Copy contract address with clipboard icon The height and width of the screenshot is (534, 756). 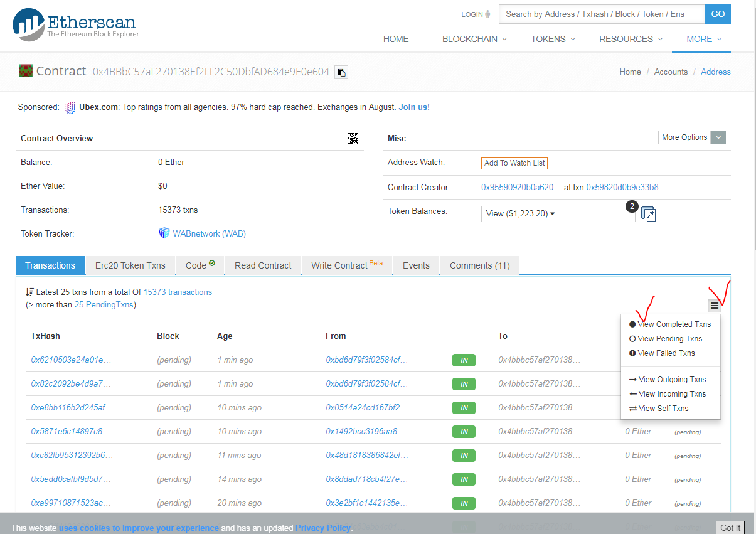pyautogui.click(x=341, y=72)
